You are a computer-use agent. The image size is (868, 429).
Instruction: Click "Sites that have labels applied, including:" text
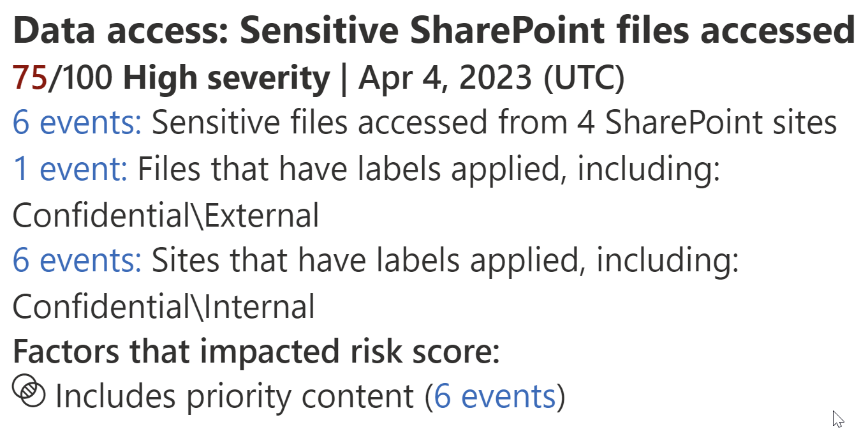click(x=445, y=261)
